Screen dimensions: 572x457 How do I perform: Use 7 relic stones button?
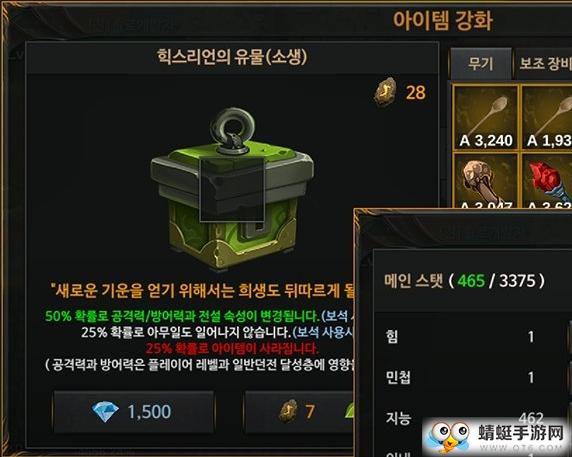tap(299, 412)
